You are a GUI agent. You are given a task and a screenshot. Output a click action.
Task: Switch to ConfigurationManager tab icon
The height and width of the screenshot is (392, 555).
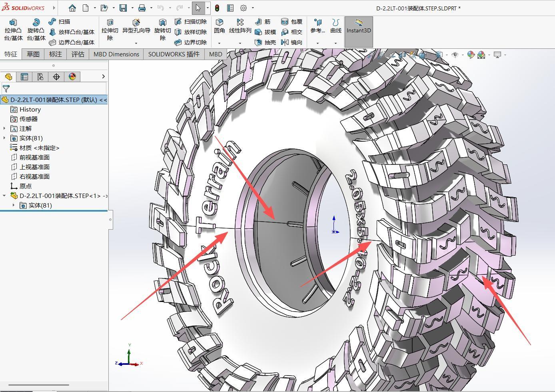40,77
